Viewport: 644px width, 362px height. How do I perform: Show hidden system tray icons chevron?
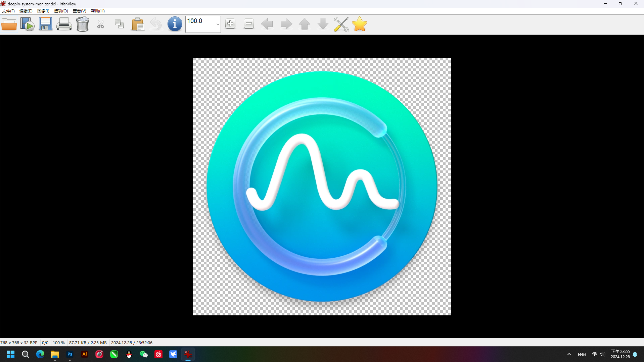coord(569,354)
